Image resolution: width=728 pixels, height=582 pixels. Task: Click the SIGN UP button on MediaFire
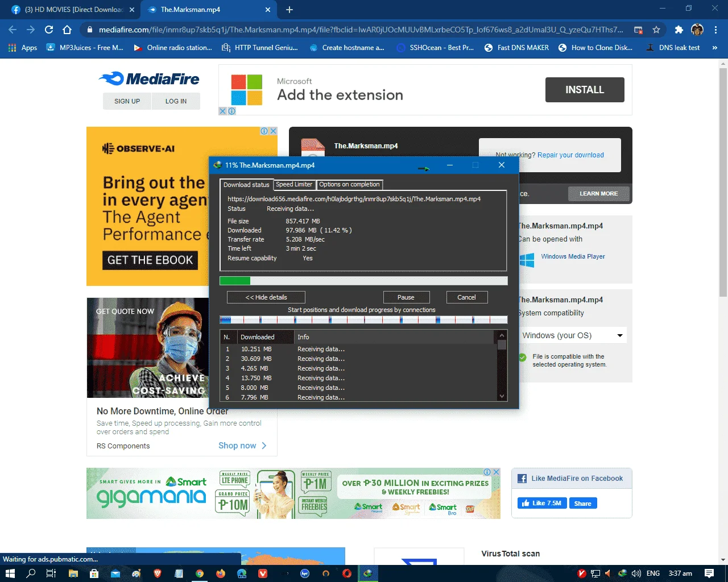coord(127,101)
